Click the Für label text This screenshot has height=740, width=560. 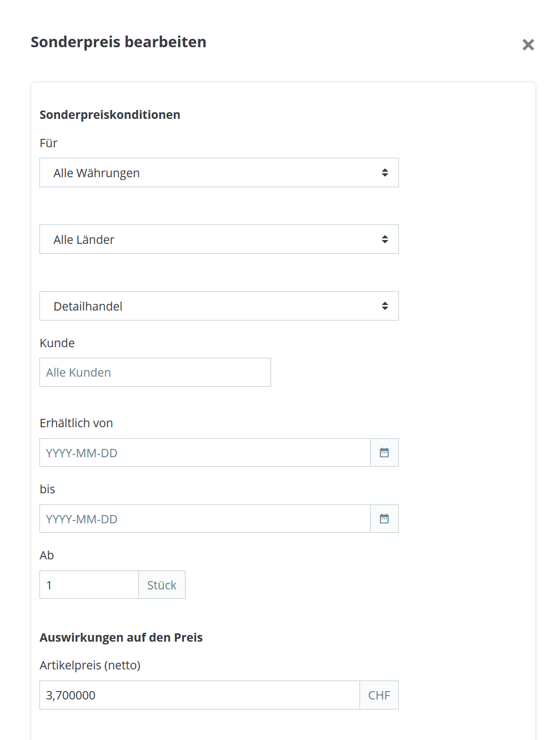(x=48, y=143)
